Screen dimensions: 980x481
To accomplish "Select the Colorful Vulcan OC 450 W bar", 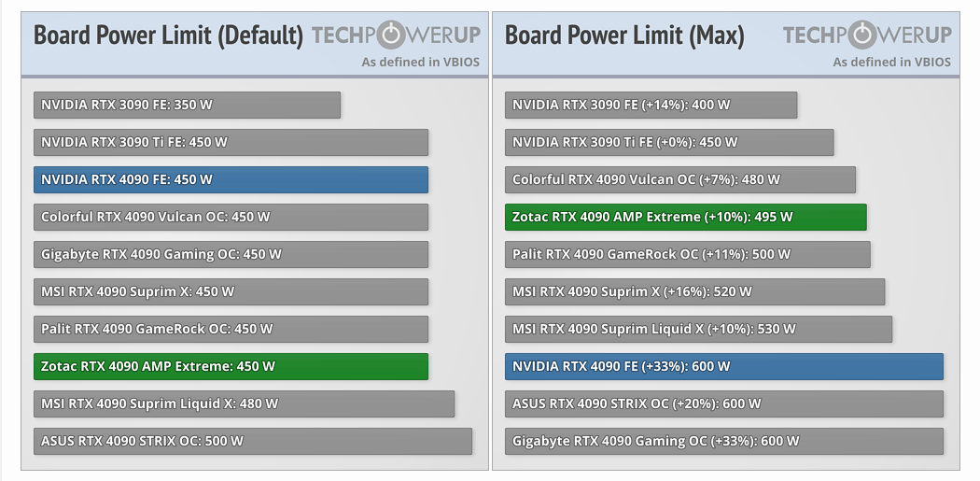I will [231, 217].
